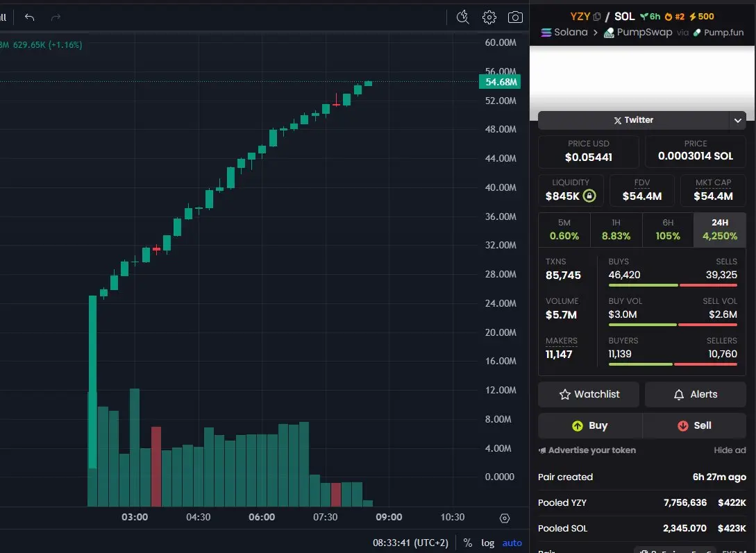Click the BUYERS 11,139 value
The image size is (756, 553).
619,354
